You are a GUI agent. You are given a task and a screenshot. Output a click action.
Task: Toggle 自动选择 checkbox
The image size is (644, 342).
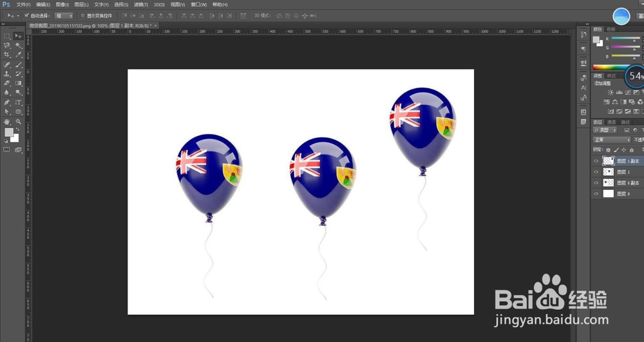pos(26,15)
